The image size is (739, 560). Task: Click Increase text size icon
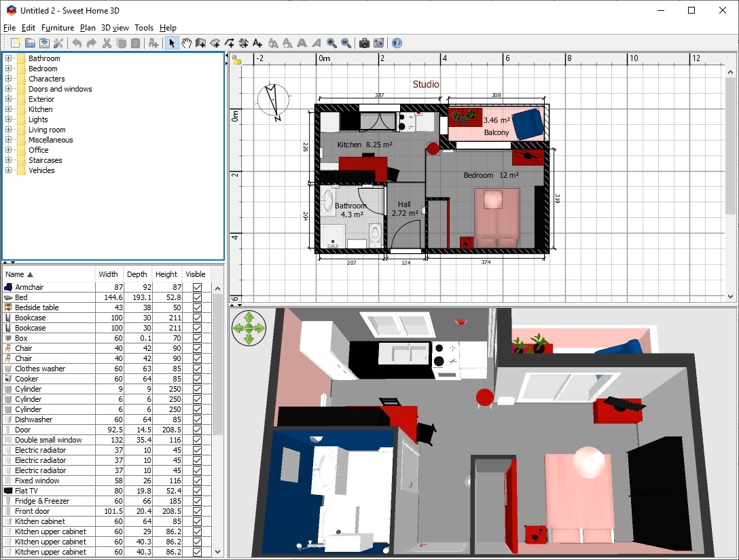[x=273, y=43]
